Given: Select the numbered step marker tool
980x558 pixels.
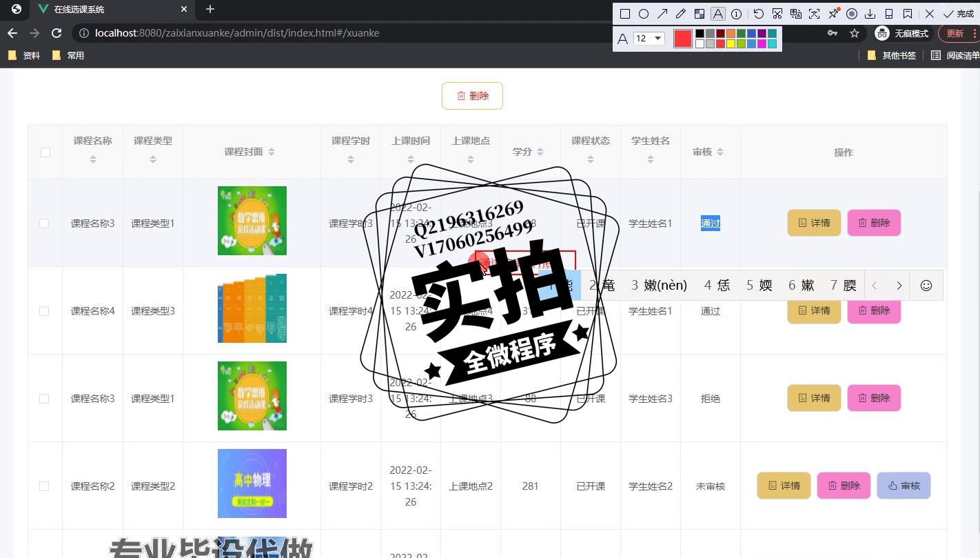Looking at the screenshot, I should [737, 14].
